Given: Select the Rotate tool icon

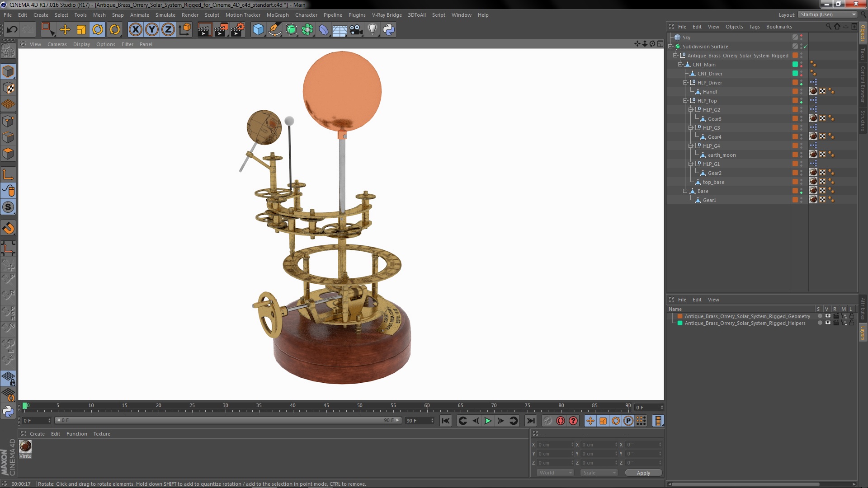Looking at the screenshot, I should [x=98, y=30].
